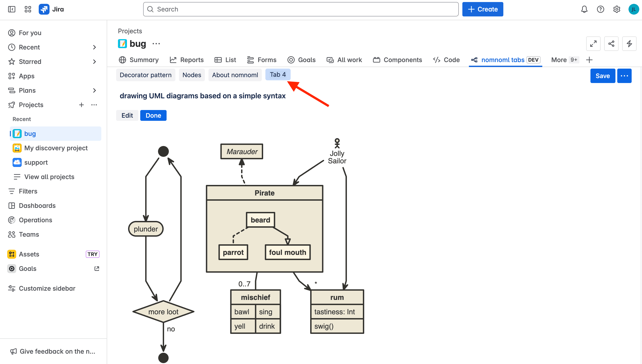This screenshot has width=642, height=364.
Task: Toggle the Projects sidebar section
Action: click(x=31, y=105)
